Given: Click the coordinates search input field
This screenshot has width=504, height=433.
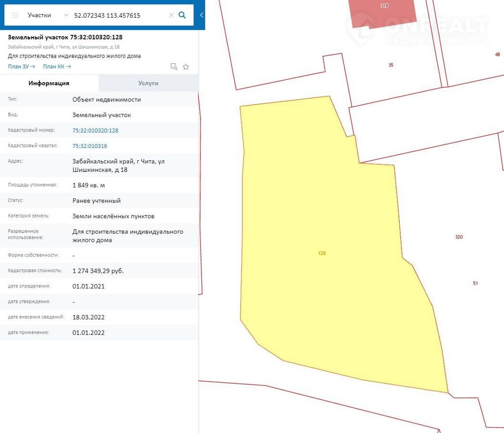Looking at the screenshot, I should pos(119,15).
